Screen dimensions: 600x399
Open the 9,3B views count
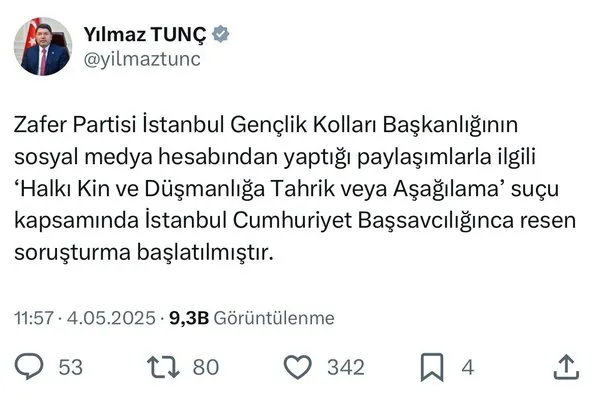189,318
